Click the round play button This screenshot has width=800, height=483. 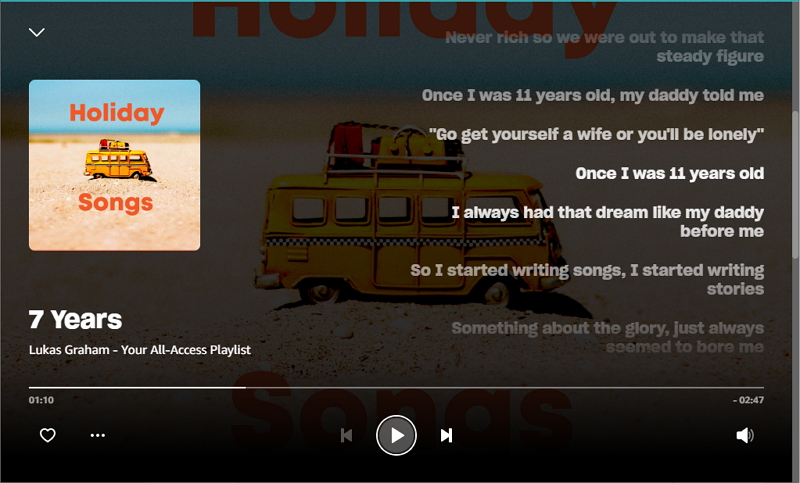click(x=396, y=435)
